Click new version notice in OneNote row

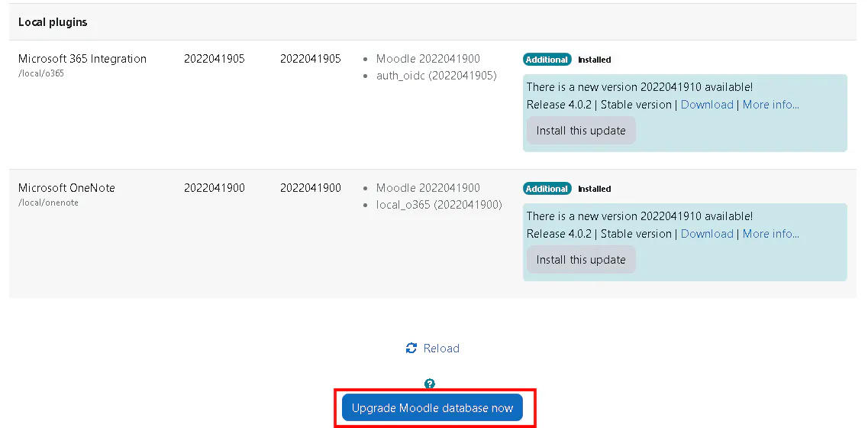click(x=640, y=216)
